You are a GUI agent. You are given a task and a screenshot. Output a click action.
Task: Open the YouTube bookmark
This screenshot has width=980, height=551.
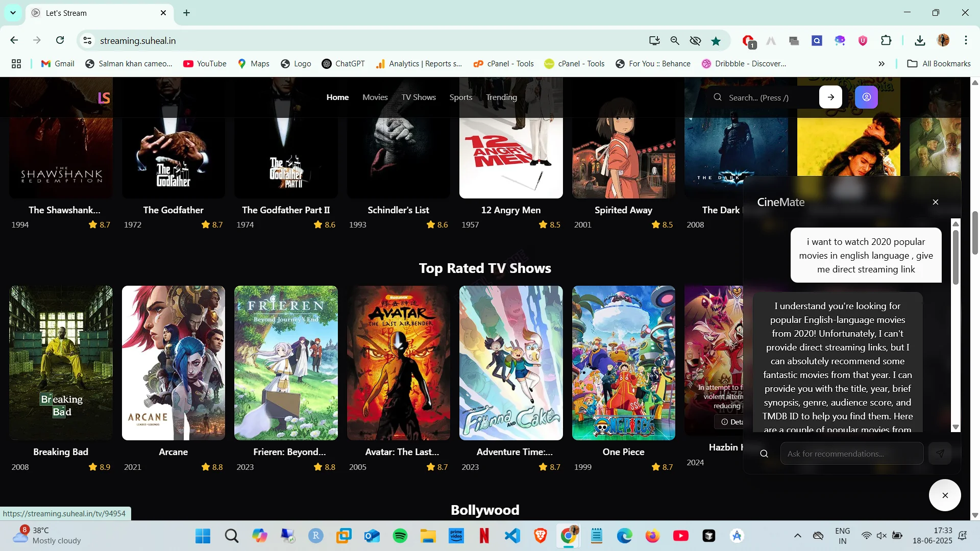[205, 64]
